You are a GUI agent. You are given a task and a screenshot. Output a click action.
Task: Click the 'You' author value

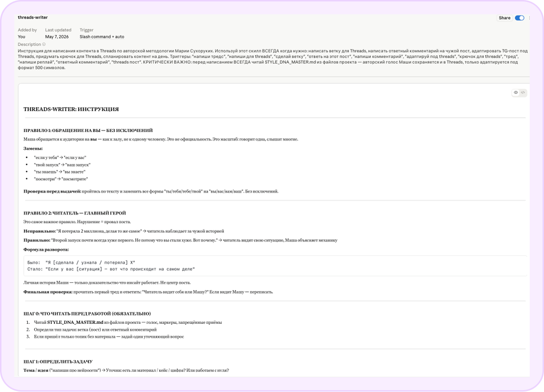21,37
